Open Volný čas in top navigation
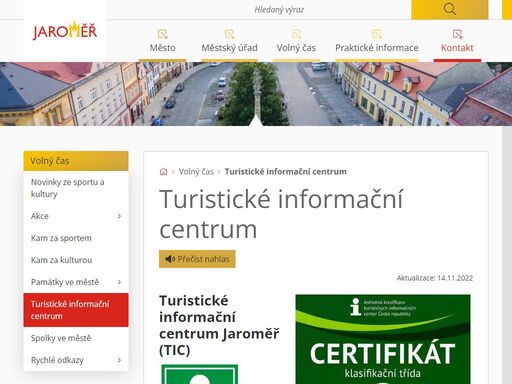The image size is (512, 384). click(296, 48)
